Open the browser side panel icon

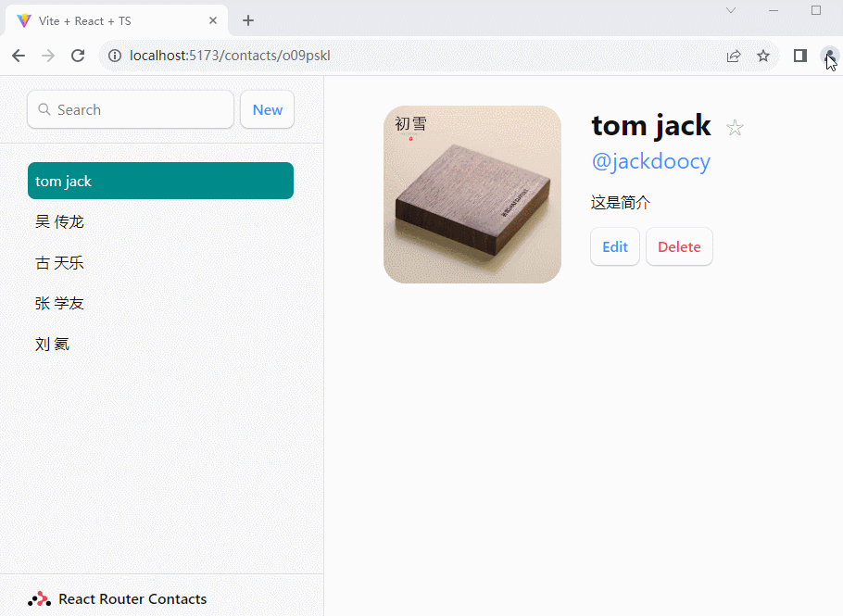(x=800, y=56)
